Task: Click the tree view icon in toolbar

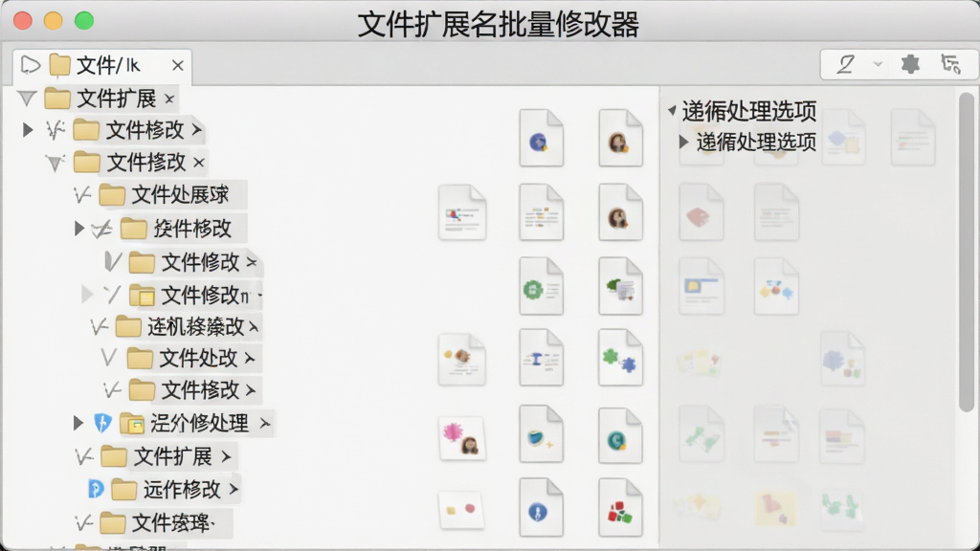Action: pyautogui.click(x=950, y=64)
